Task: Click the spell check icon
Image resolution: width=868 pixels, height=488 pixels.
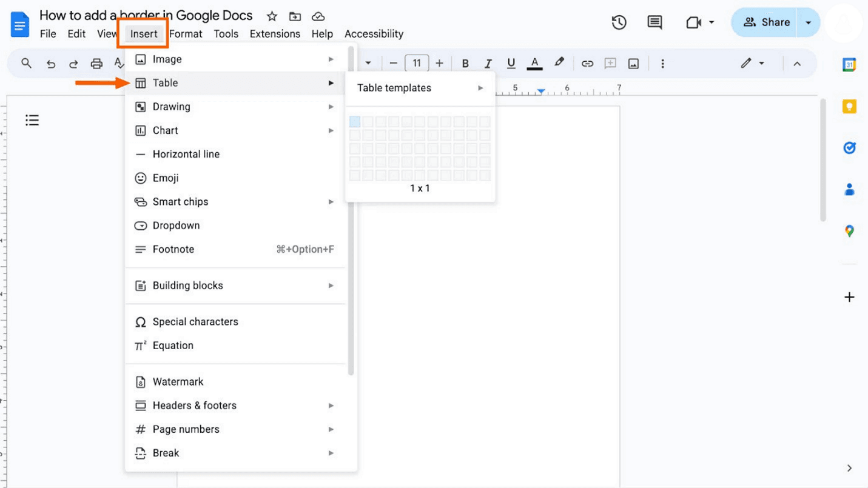Action: click(x=119, y=63)
